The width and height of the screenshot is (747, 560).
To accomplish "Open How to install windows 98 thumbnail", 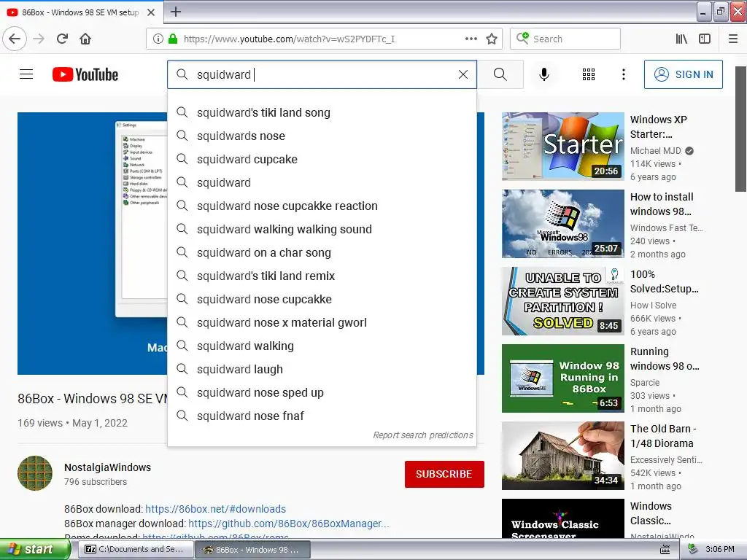I will click(x=562, y=223).
